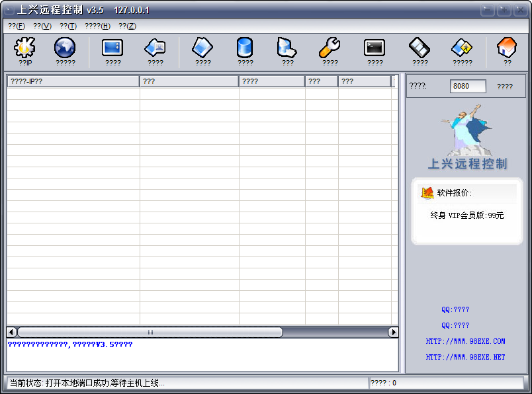
Task: Open the ??(V) menu
Action: coord(42,26)
